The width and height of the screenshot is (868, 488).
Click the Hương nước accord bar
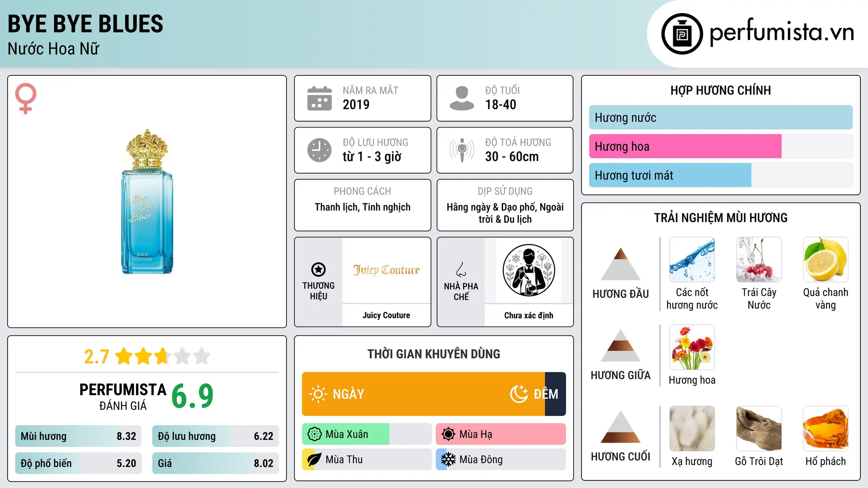(721, 117)
